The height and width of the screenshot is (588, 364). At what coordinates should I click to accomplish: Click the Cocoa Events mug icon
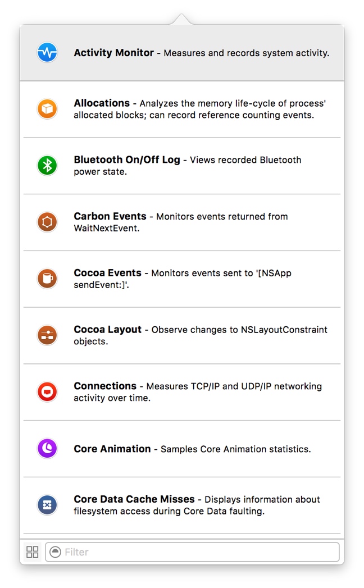tap(47, 279)
